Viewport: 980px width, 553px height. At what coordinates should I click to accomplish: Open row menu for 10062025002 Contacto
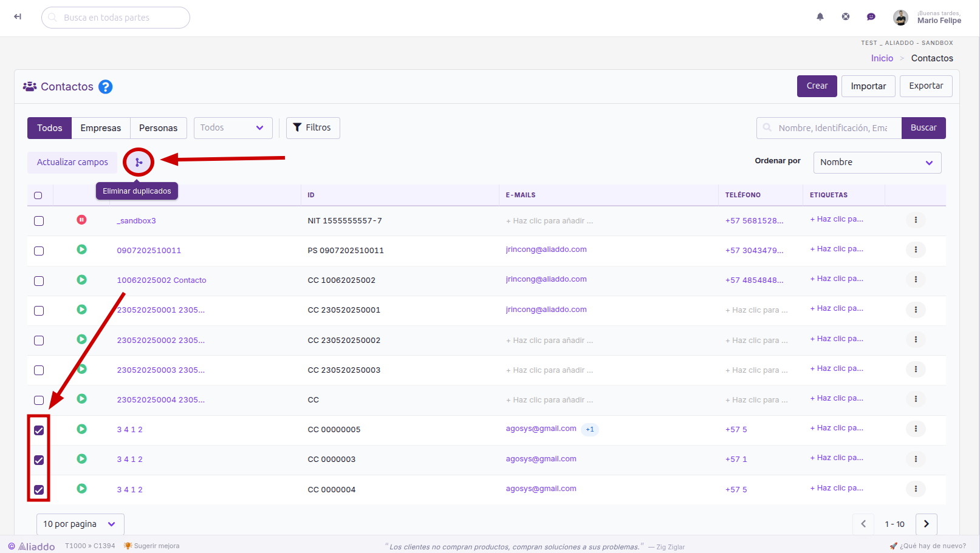pos(916,279)
